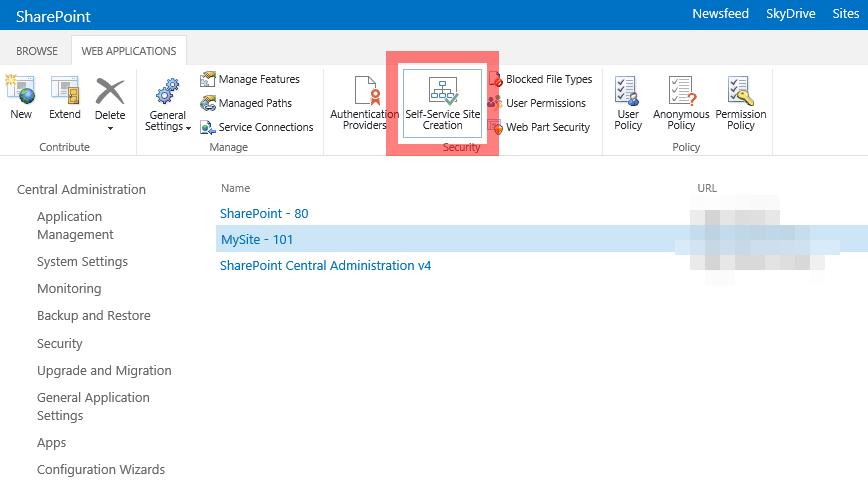Click the New web application icon
The width and height of the screenshot is (868, 488).
click(20, 90)
